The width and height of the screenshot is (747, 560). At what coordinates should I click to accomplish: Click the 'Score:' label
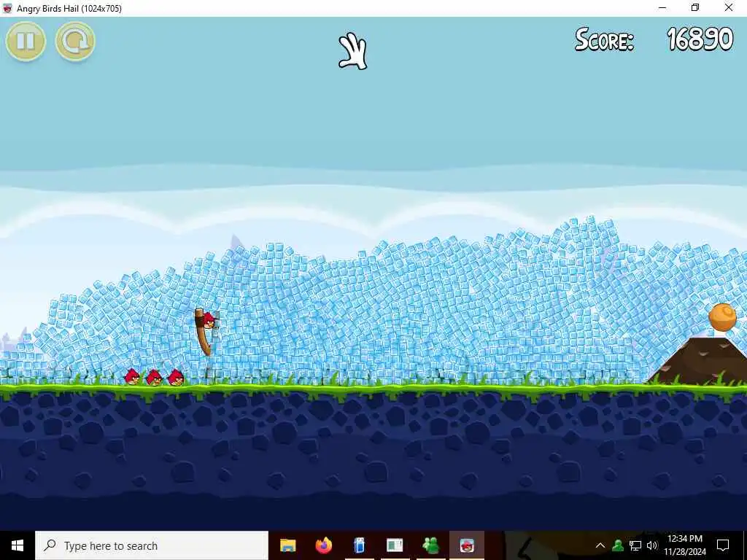[604, 39]
